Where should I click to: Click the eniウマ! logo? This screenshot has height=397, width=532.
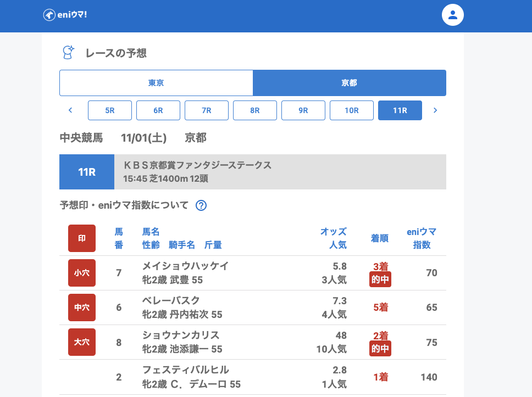point(65,15)
